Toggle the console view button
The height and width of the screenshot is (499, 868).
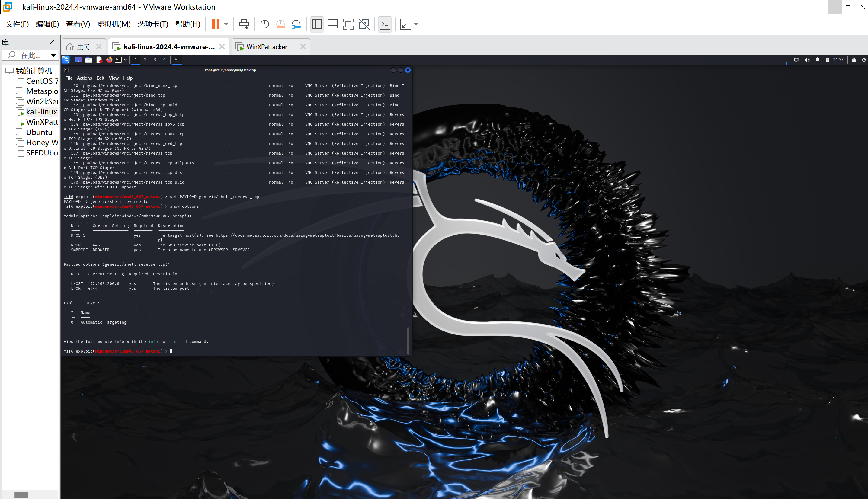(385, 24)
